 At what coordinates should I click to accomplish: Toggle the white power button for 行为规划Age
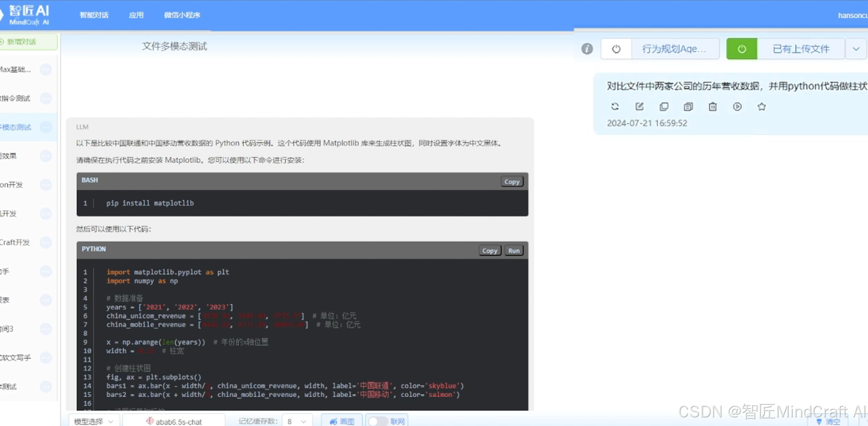point(616,49)
